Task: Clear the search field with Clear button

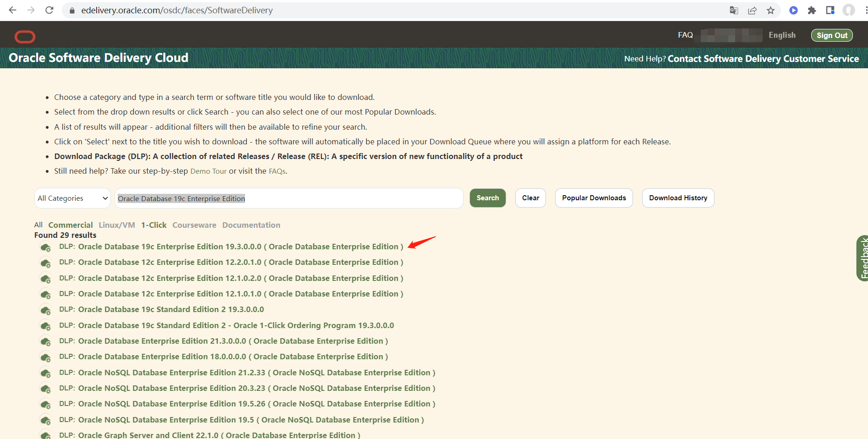Action: pos(530,198)
